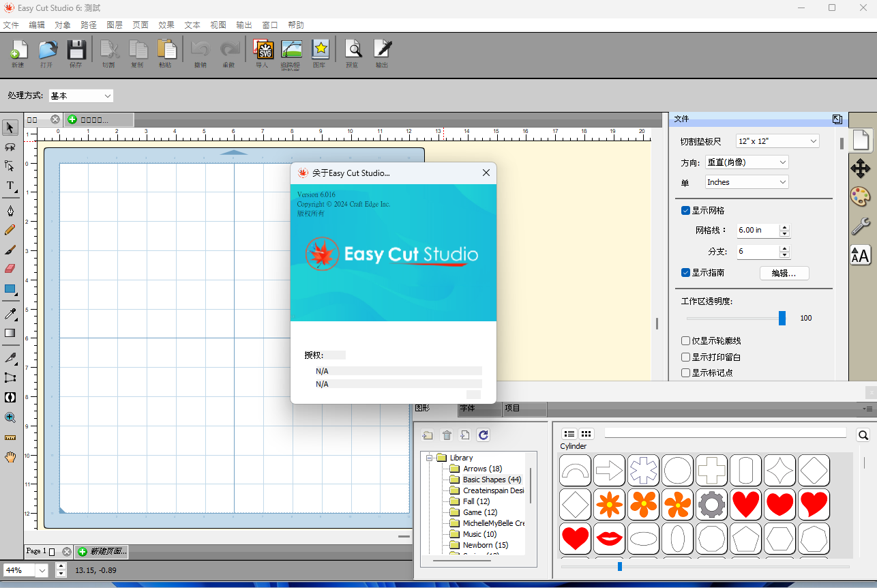This screenshot has height=588, width=877.
Task: Switch to the 字体 tab
Action: [x=479, y=409]
